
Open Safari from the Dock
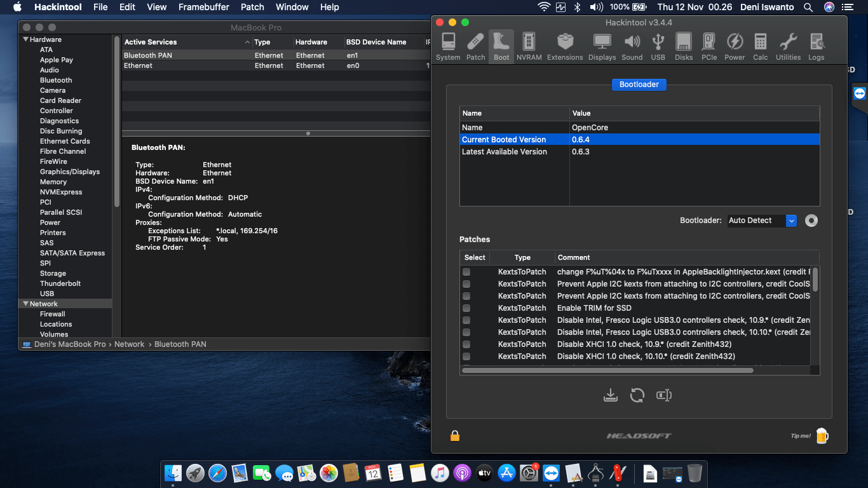tap(218, 473)
